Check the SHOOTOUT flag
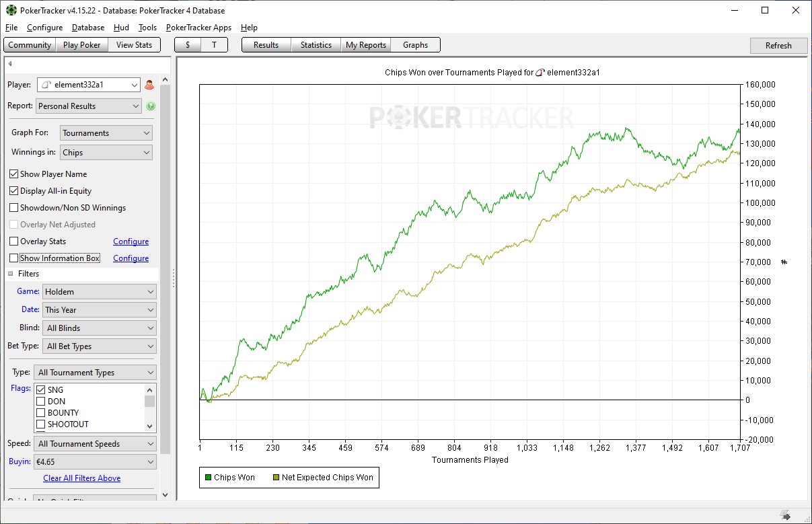Viewport: 812px width, 524px height. point(41,424)
